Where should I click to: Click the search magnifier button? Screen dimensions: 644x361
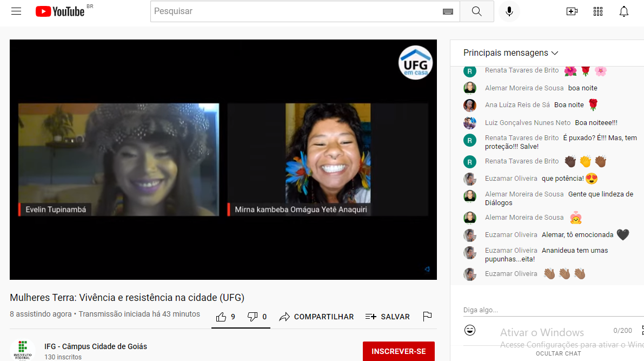point(476,11)
